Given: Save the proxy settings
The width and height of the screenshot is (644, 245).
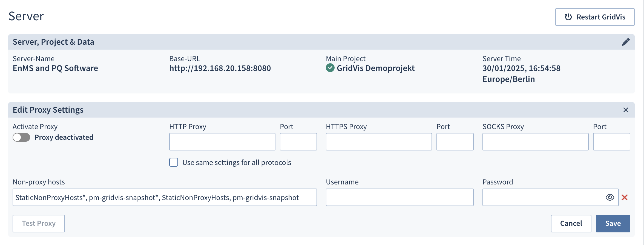Looking at the screenshot, I should coord(613,223).
